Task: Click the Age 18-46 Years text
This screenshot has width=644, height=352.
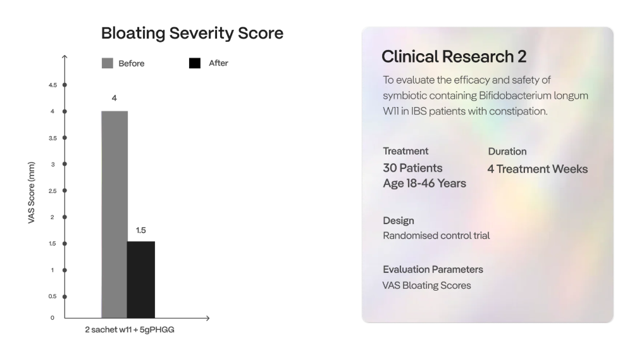Action: point(424,184)
